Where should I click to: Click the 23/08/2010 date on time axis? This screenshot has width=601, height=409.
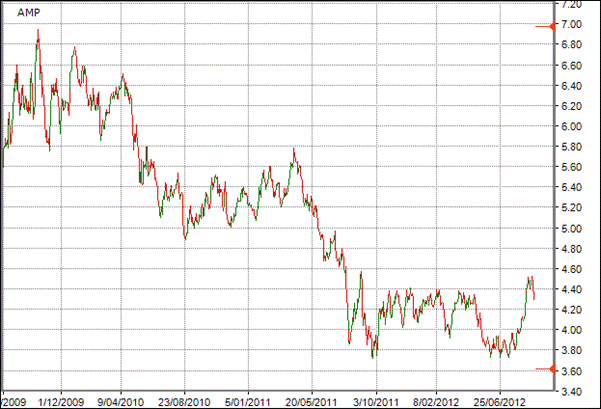click(x=184, y=399)
